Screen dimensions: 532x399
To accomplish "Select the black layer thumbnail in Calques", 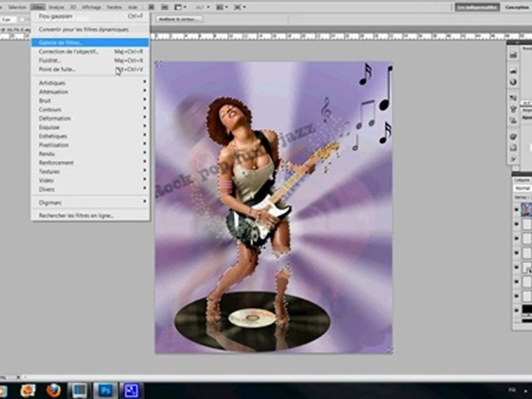I will coord(526,309).
